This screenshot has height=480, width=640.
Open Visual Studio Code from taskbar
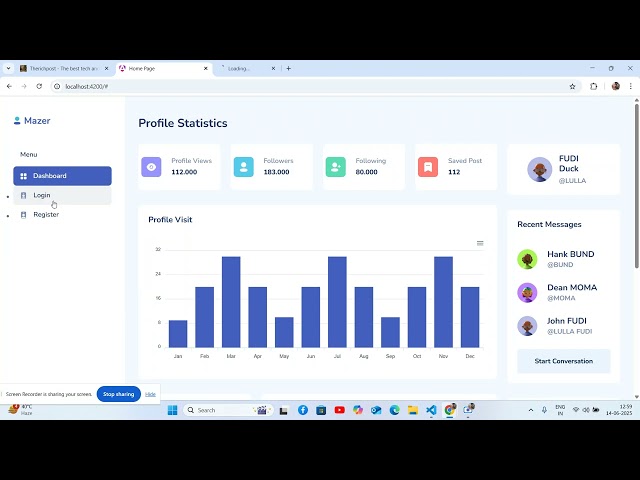431,410
